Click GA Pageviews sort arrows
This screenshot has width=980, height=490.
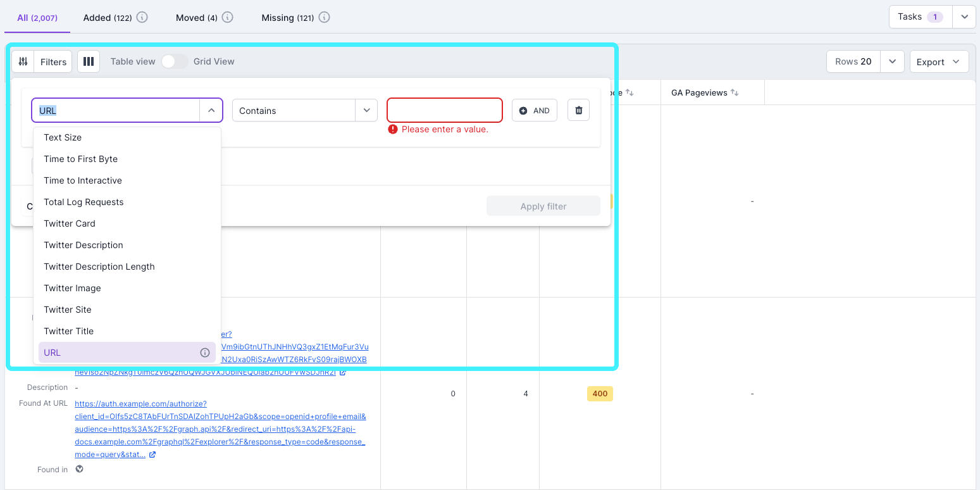point(734,92)
